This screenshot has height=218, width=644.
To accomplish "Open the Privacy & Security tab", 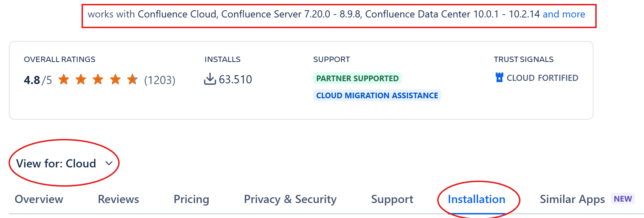I will pos(290,199).
